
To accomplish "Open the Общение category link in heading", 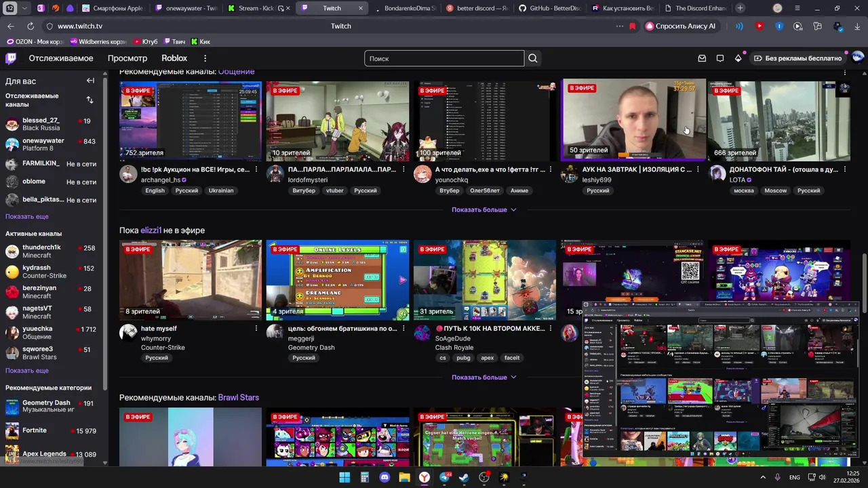I will point(236,72).
